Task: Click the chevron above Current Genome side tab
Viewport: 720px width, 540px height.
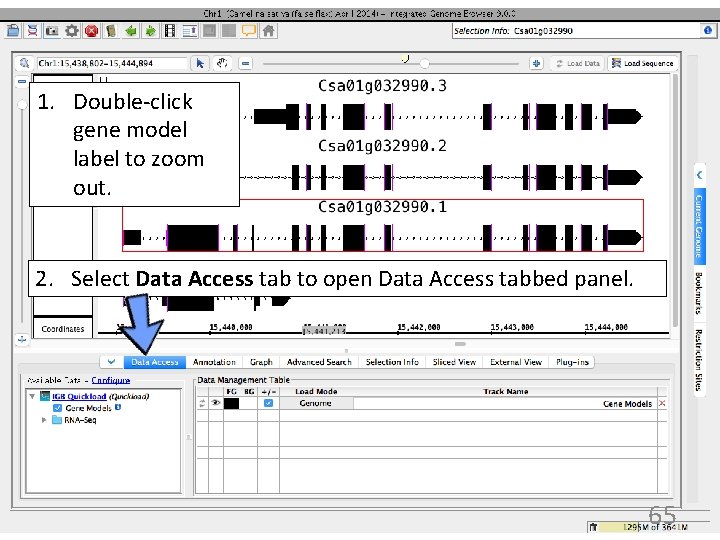Action: point(699,175)
